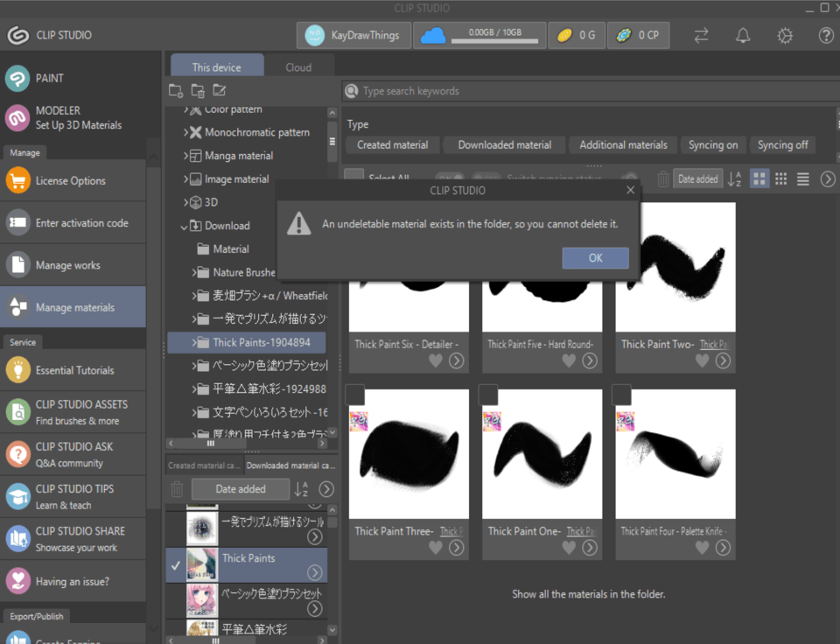The width and height of the screenshot is (840, 644).
Task: Switch to the This device tab
Action: pos(217,66)
